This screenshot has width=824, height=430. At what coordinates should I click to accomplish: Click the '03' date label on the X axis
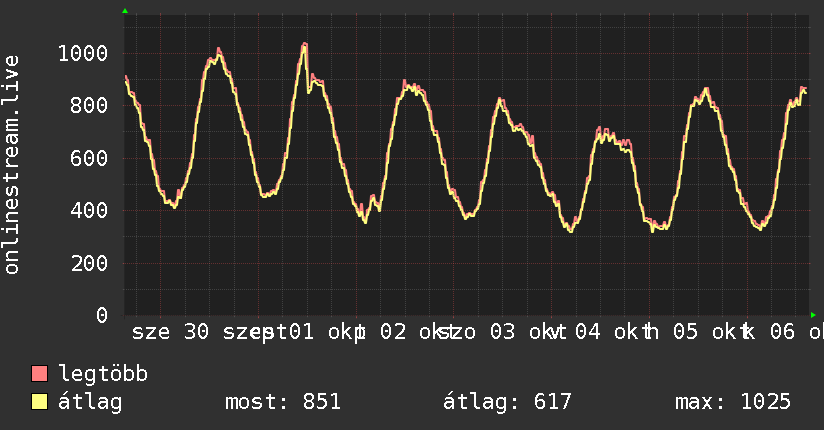502,332
